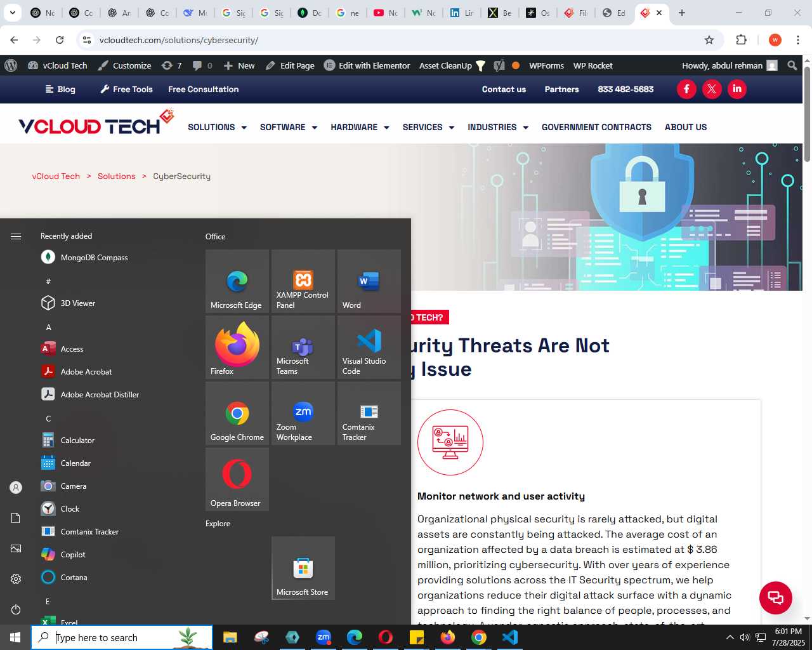
Task: Click the vCloud Tech breadcrumb link
Action: [x=56, y=176]
